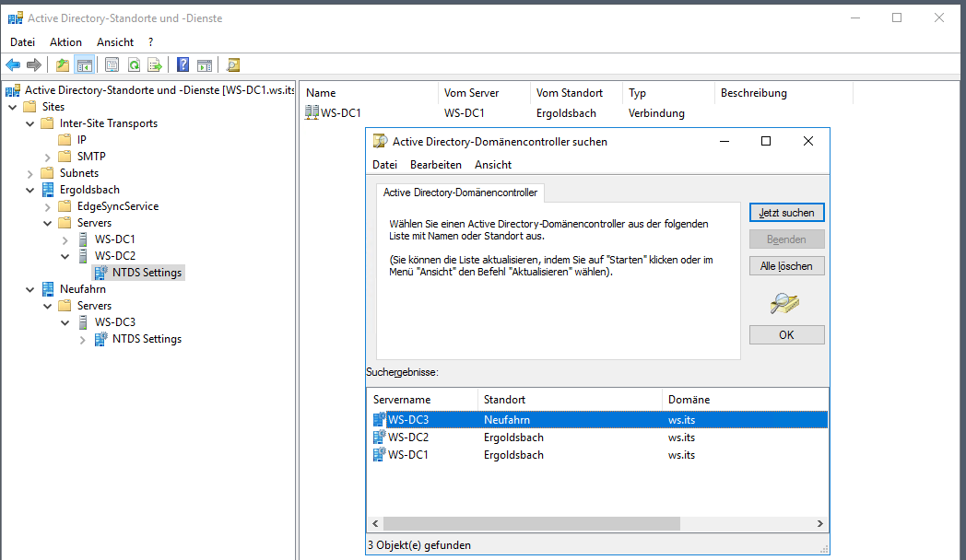Collapse the Ergoldsbach site

pos(29,190)
